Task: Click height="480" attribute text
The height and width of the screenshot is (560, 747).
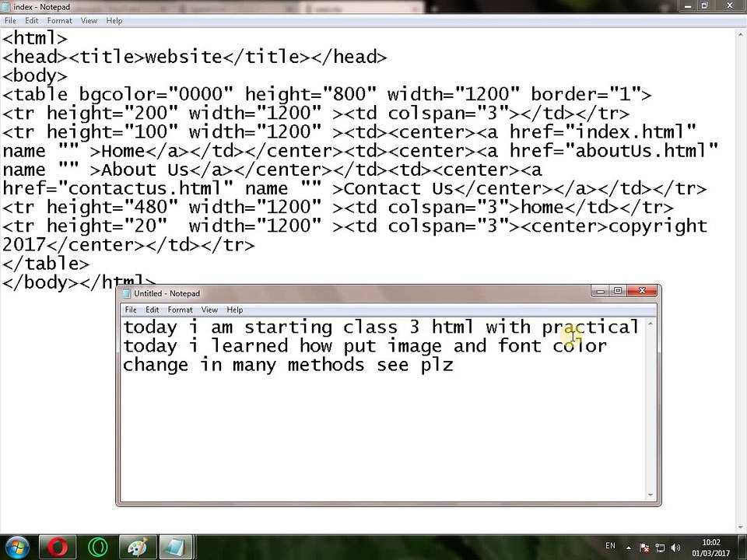Action: pyautogui.click(x=112, y=207)
